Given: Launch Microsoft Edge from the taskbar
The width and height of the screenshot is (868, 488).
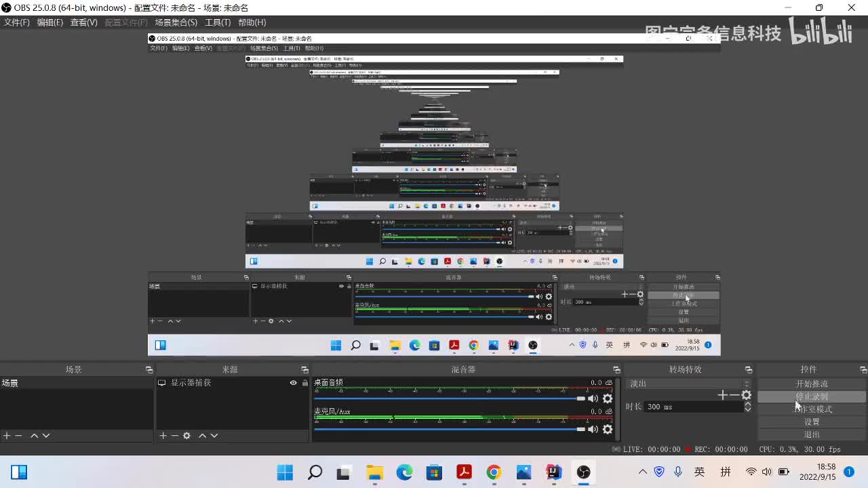Looking at the screenshot, I should (x=404, y=472).
